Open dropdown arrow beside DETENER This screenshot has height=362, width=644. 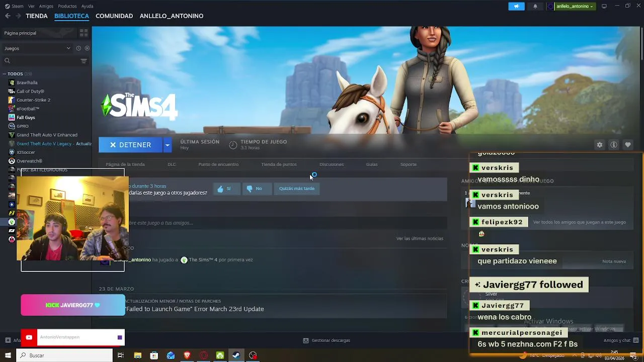pos(168,145)
